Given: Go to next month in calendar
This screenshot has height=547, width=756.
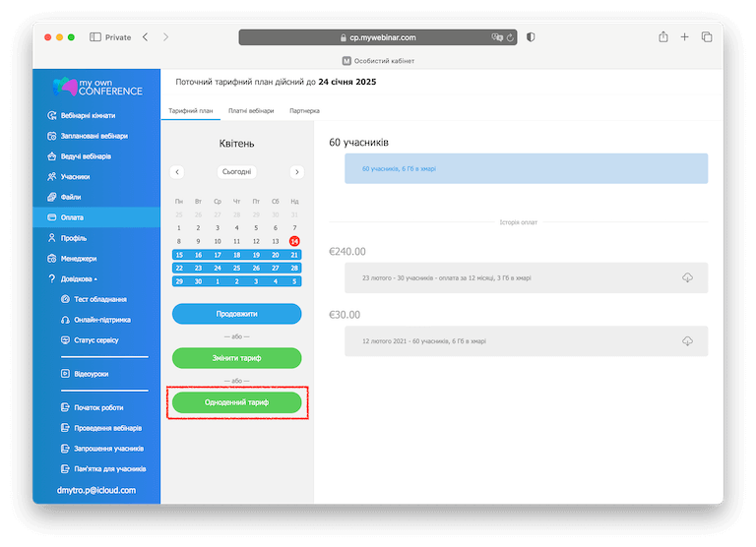Looking at the screenshot, I should point(296,171).
